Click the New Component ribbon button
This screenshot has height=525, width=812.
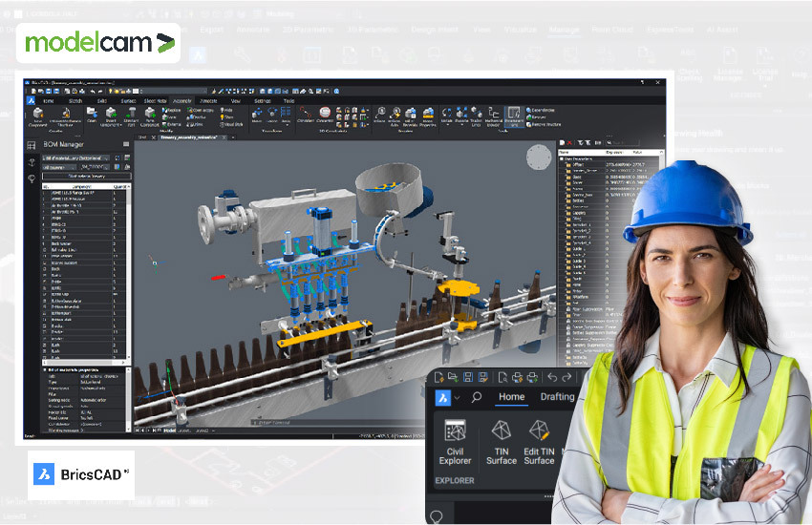coord(38,116)
